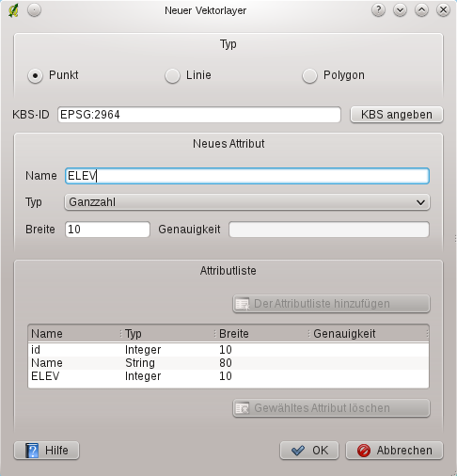Select the Linie geometry type
Viewport: 457px width, 476px height.
click(172, 75)
